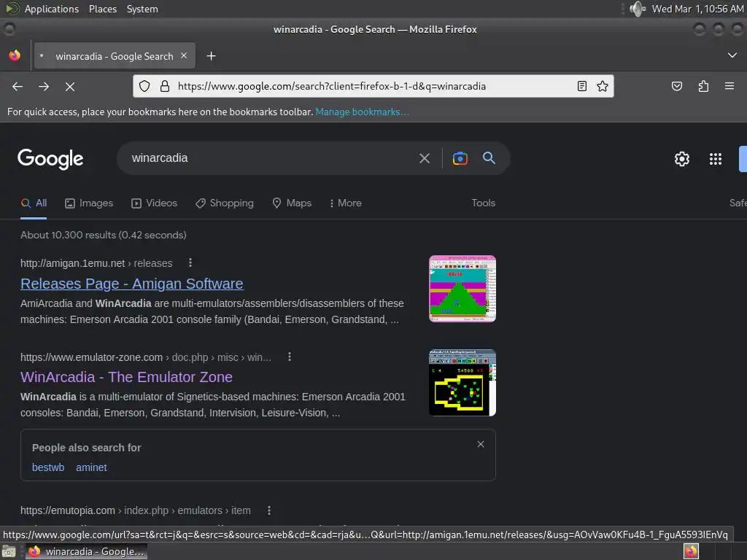Open the System menu
The width and height of the screenshot is (747, 560).
coord(142,9)
